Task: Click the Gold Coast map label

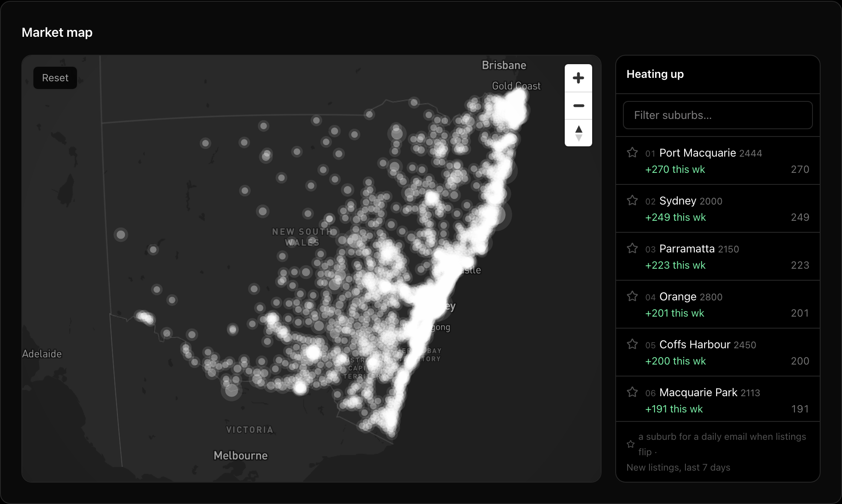Action: (x=516, y=86)
